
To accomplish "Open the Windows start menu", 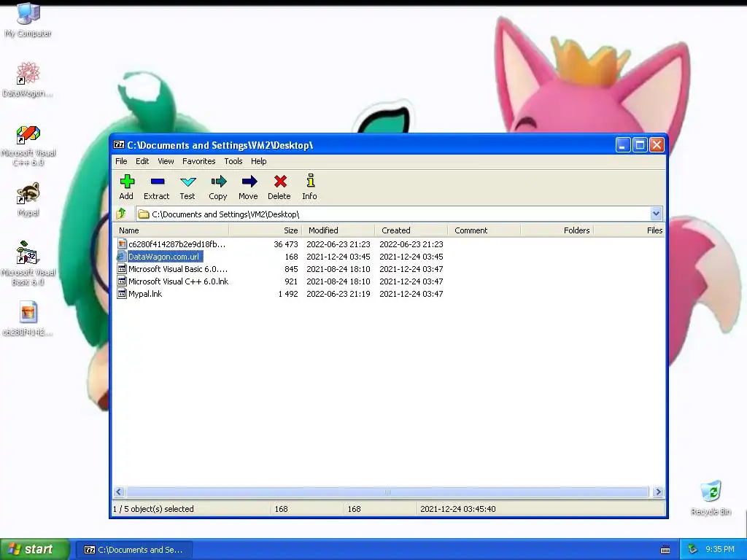I will point(35,549).
